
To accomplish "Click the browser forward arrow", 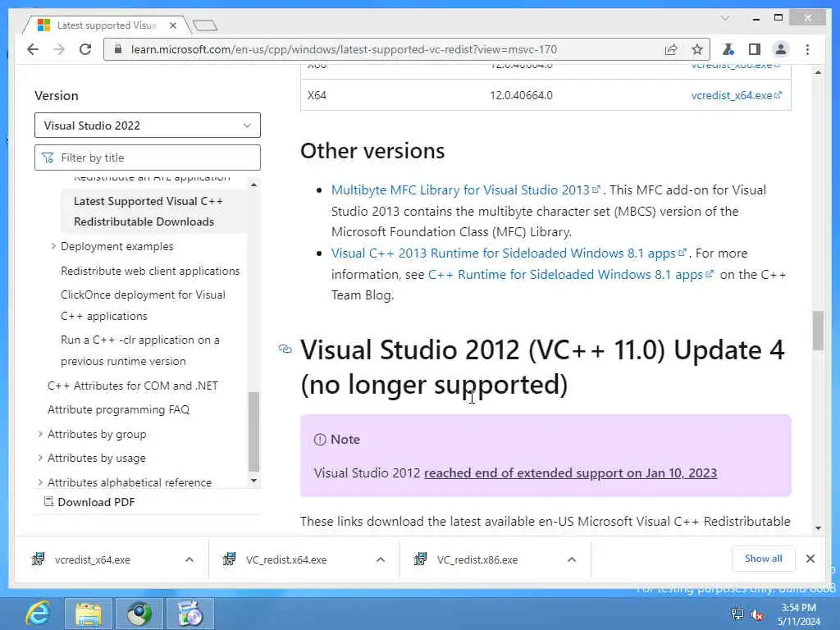I will click(59, 49).
